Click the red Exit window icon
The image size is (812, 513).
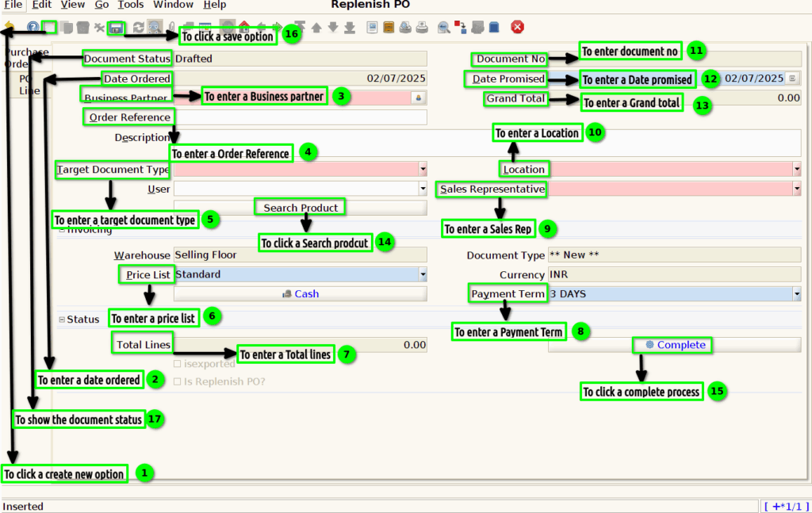tap(517, 27)
